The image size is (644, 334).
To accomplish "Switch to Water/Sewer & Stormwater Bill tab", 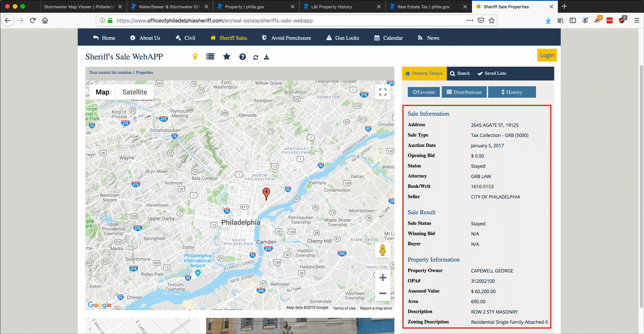I will click(169, 6).
